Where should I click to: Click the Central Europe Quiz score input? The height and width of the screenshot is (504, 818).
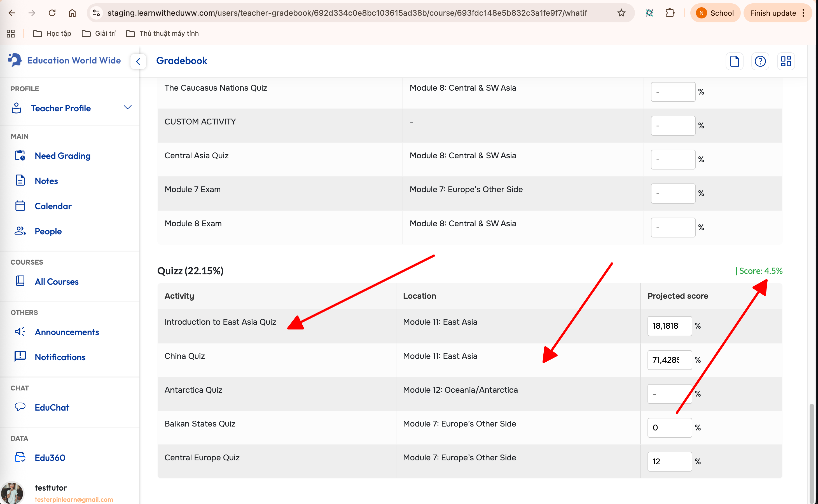(x=669, y=461)
